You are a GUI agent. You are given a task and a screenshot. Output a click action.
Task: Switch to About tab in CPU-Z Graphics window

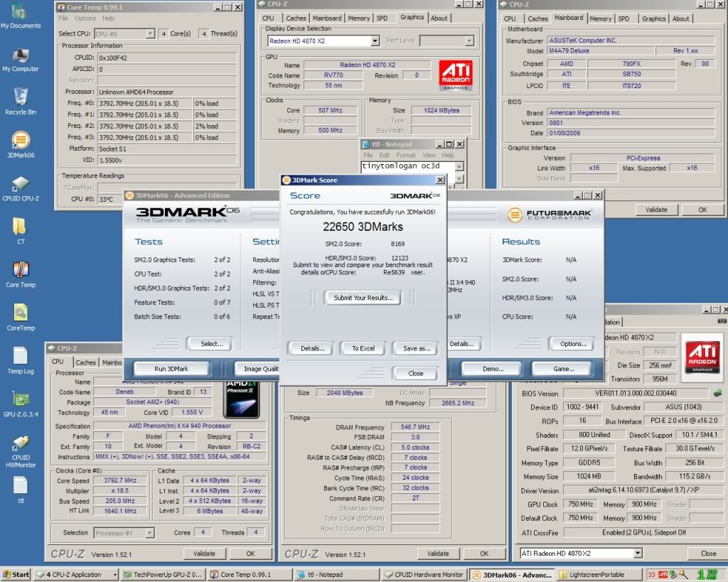tap(439, 18)
